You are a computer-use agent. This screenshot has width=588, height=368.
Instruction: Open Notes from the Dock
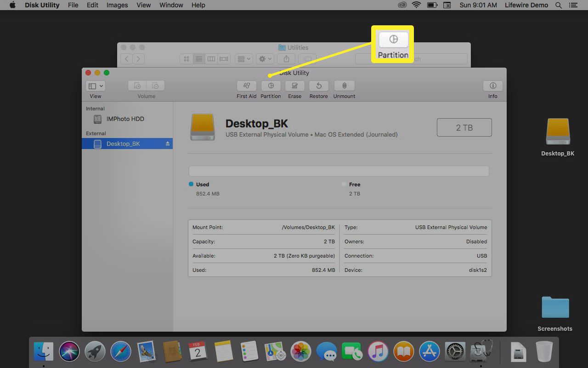pos(224,352)
